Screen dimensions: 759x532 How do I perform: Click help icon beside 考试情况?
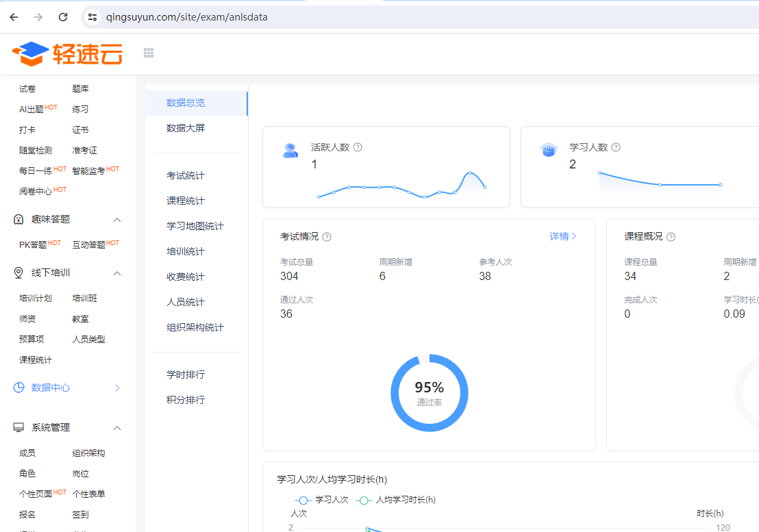[x=327, y=237]
